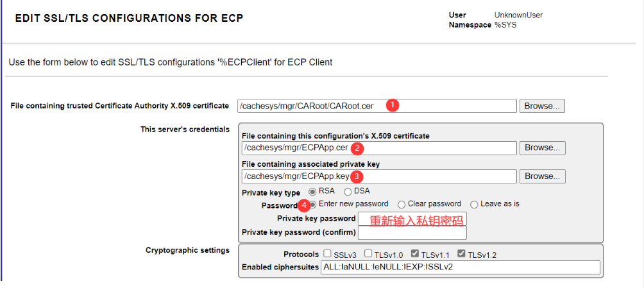Select RSA private key type
Screen dimensions: 644x288
[x=313, y=191]
